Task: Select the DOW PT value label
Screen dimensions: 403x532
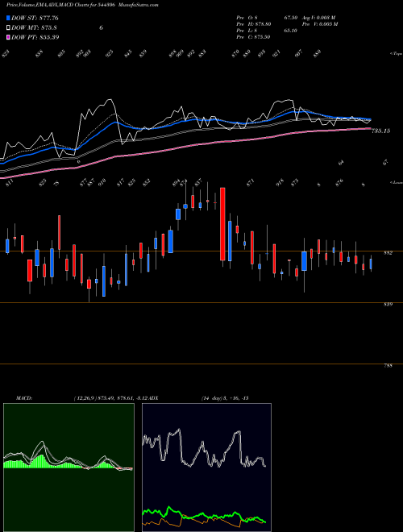Action: 35,37
